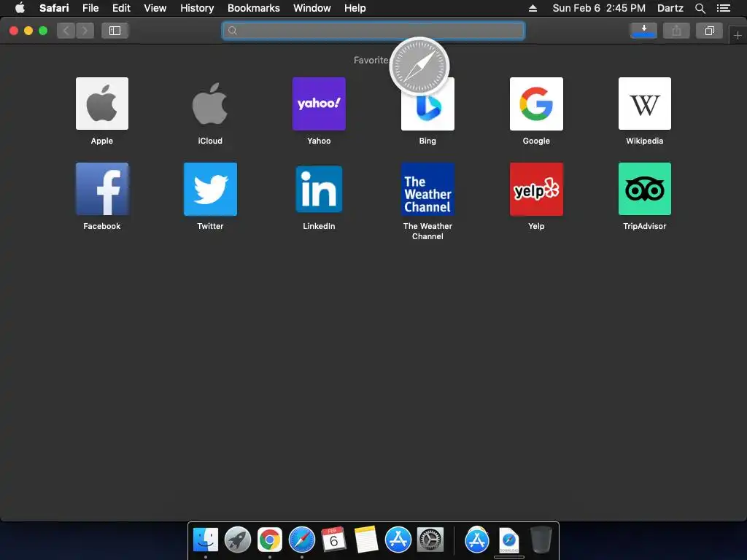Open the Wikipedia favorite tile
This screenshot has width=747, height=560.
[645, 104]
